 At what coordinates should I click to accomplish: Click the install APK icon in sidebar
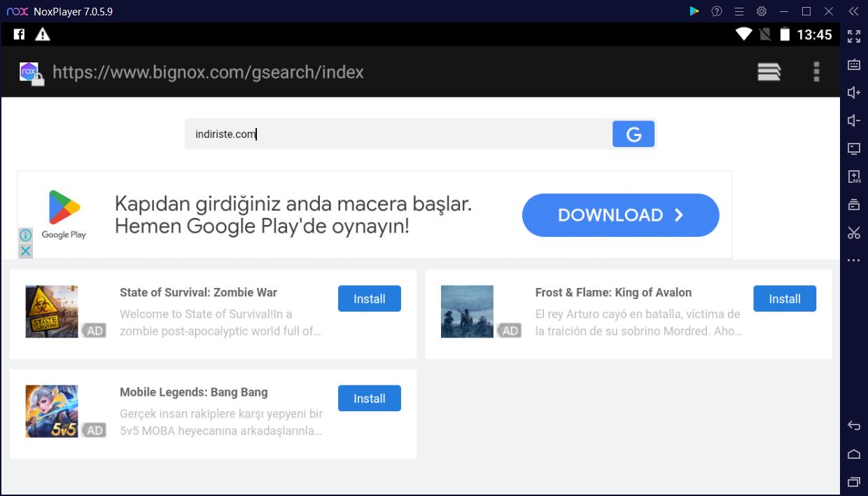[854, 177]
